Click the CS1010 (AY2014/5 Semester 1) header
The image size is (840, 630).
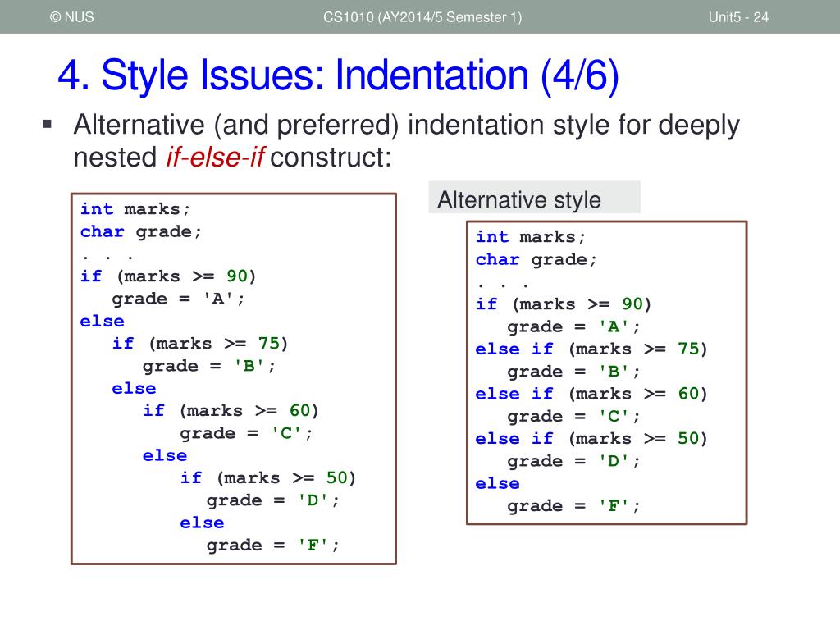click(x=422, y=17)
